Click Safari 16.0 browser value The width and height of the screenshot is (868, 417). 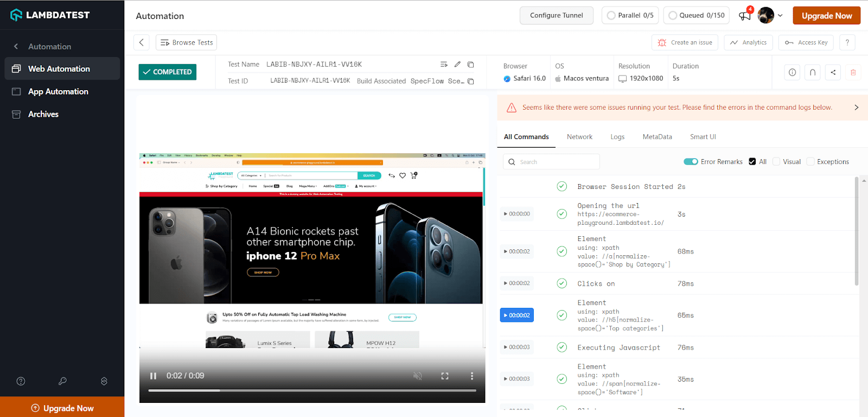click(x=525, y=78)
